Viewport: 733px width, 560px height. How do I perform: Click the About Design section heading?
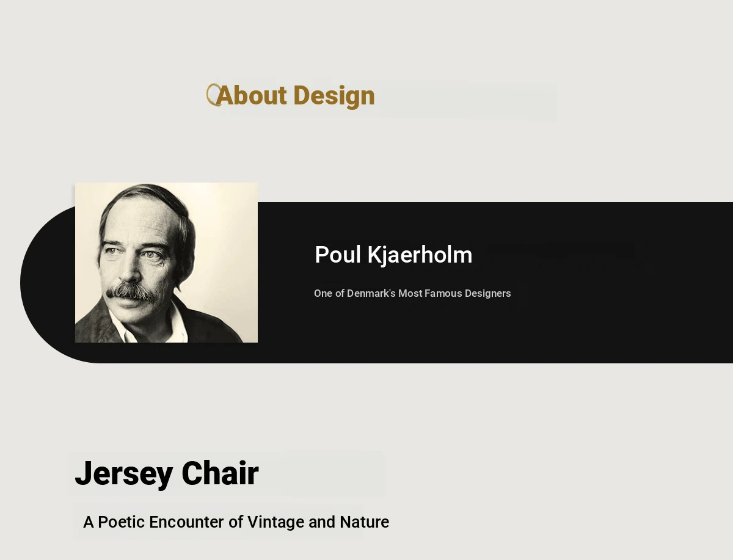[x=296, y=96]
